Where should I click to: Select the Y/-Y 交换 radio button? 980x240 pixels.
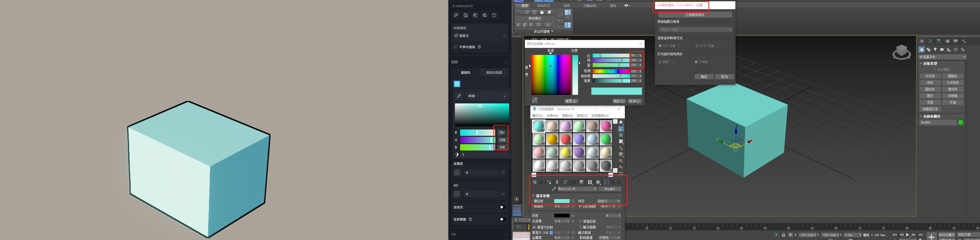pyautogui.click(x=697, y=46)
